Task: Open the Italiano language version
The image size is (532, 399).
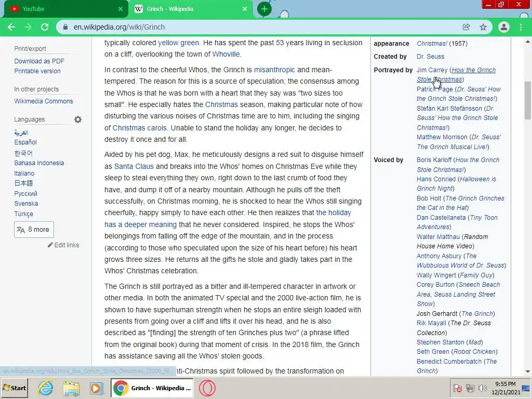Action: pos(24,174)
